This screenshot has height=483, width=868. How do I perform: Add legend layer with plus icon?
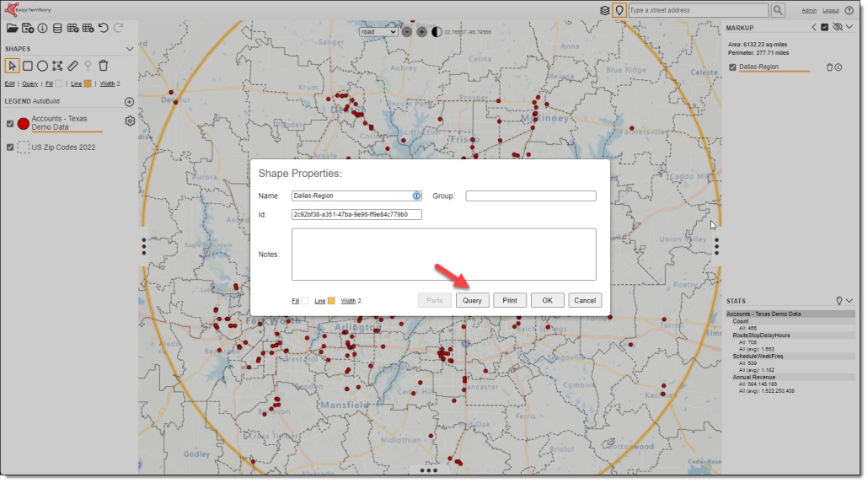point(129,101)
